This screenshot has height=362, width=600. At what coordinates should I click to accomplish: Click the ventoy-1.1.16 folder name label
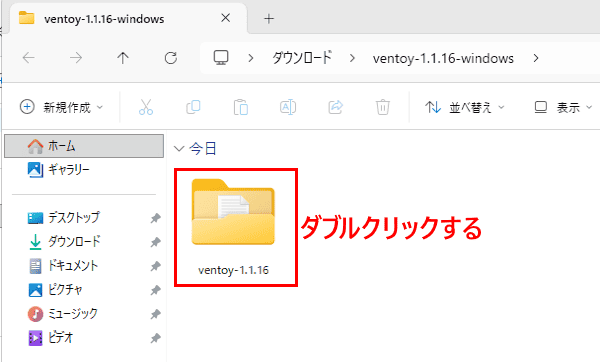(x=233, y=270)
